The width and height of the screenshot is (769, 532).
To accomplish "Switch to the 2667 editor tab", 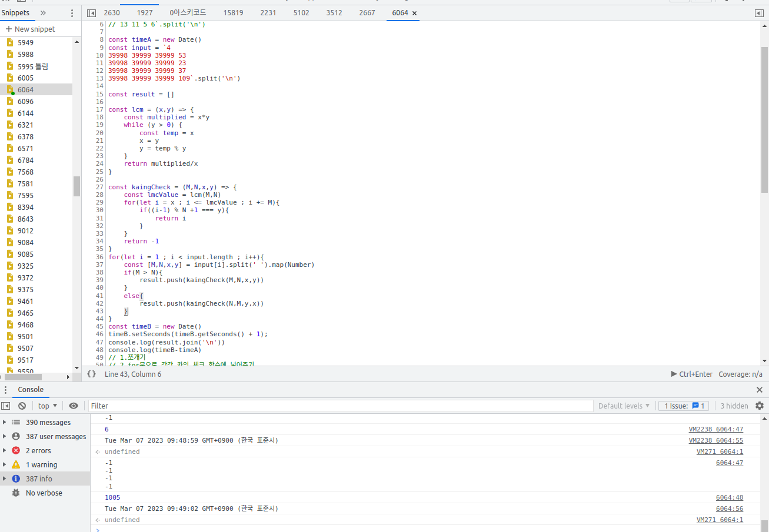I will tap(367, 13).
